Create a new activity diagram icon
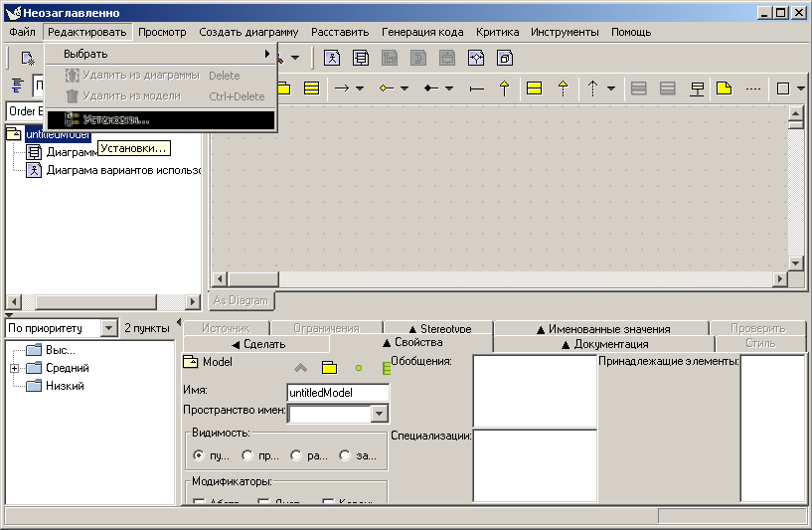This screenshot has height=530, width=812. pyautogui.click(x=476, y=58)
